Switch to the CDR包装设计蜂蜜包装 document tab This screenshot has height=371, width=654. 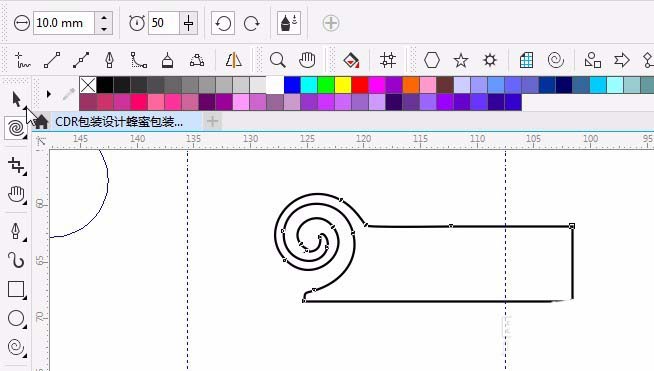point(119,121)
